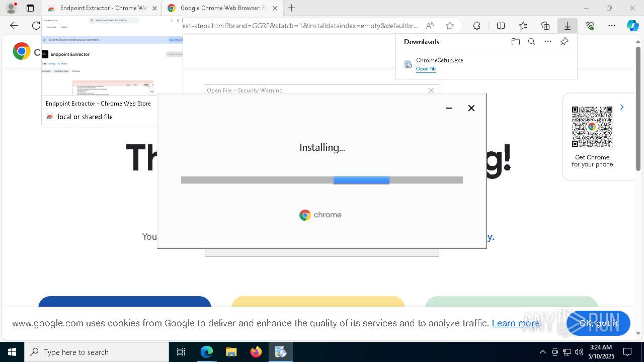Click the Chrome QR code image
The image size is (644, 362).
[592, 127]
